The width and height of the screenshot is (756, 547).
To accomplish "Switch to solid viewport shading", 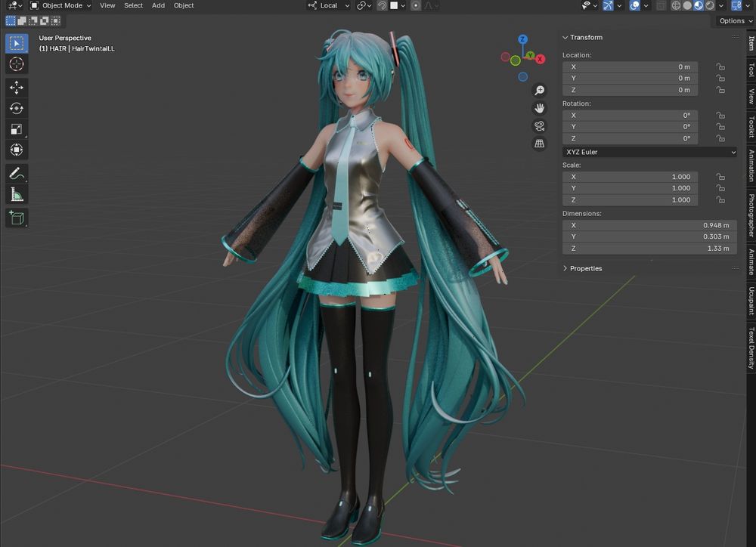I will (x=687, y=6).
